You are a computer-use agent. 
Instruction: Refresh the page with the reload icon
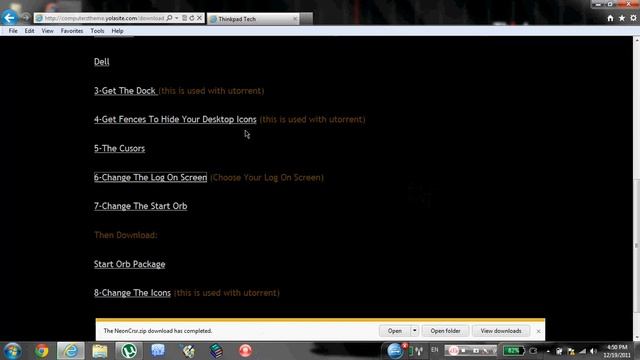[192, 18]
